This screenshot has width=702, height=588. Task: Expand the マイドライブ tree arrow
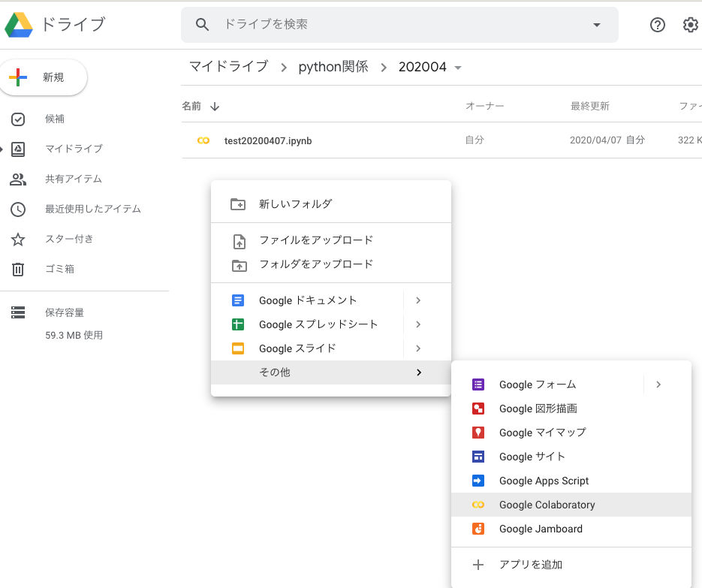click(2, 149)
